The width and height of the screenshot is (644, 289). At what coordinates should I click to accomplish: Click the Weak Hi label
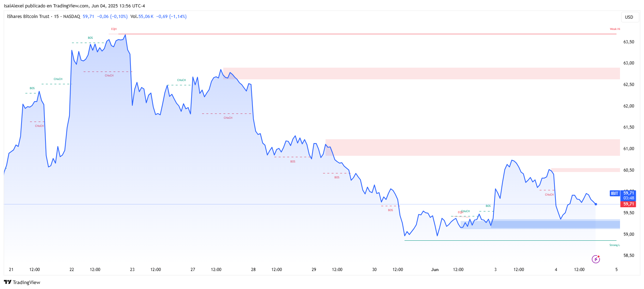click(615, 29)
